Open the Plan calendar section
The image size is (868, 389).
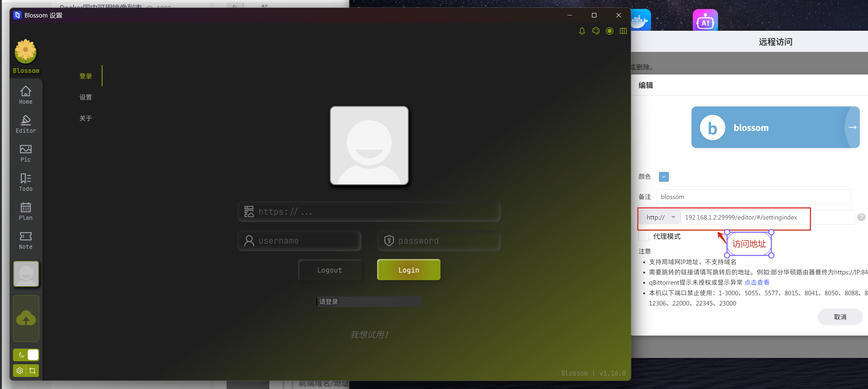tap(26, 211)
